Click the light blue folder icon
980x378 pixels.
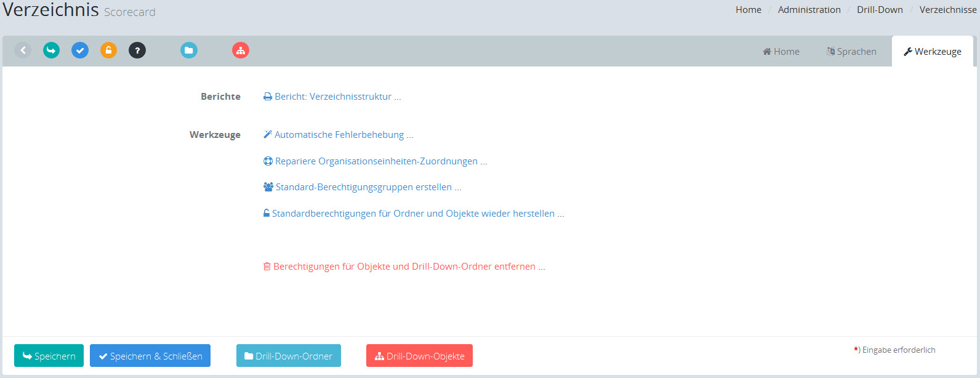click(189, 50)
